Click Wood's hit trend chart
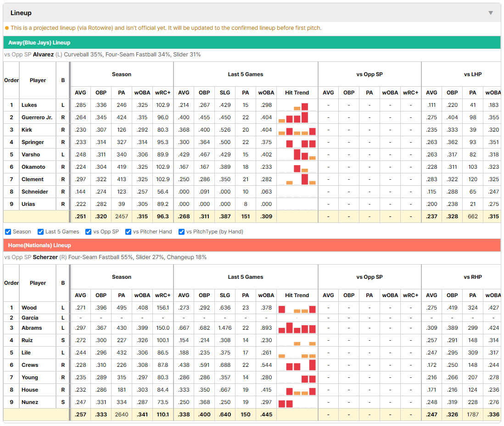Viewport: 504px width, 426px height. coord(297,308)
